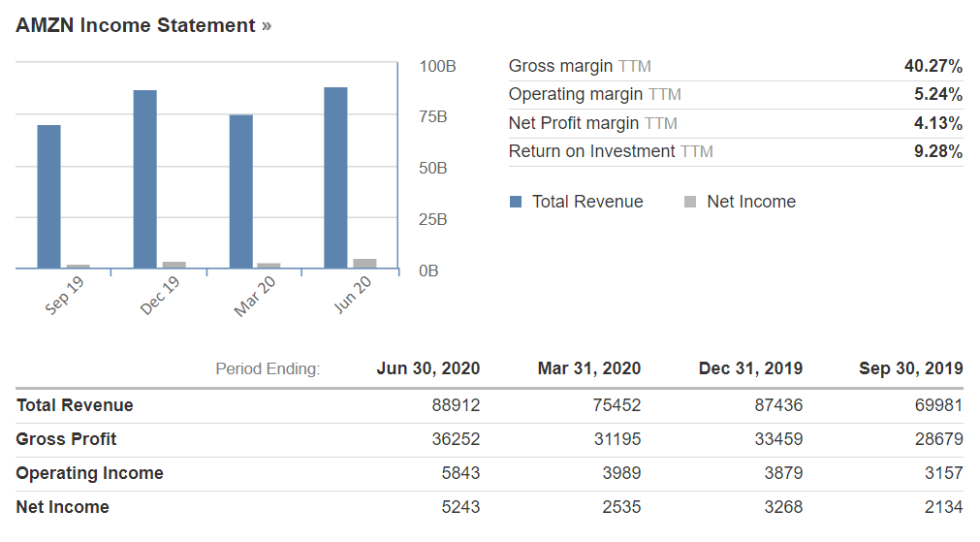Click the Operating Income row label
Image resolution: width=980 pixels, height=542 pixels.
click(x=89, y=473)
